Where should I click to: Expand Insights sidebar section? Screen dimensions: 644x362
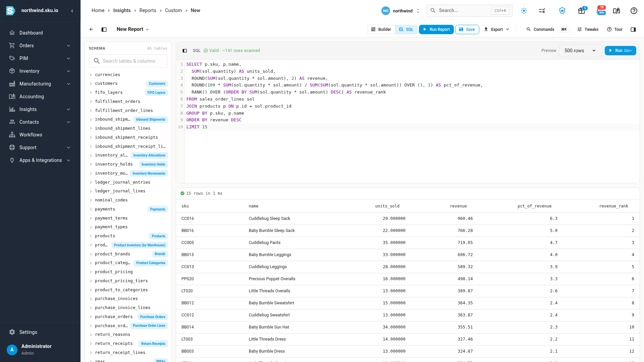click(40, 109)
